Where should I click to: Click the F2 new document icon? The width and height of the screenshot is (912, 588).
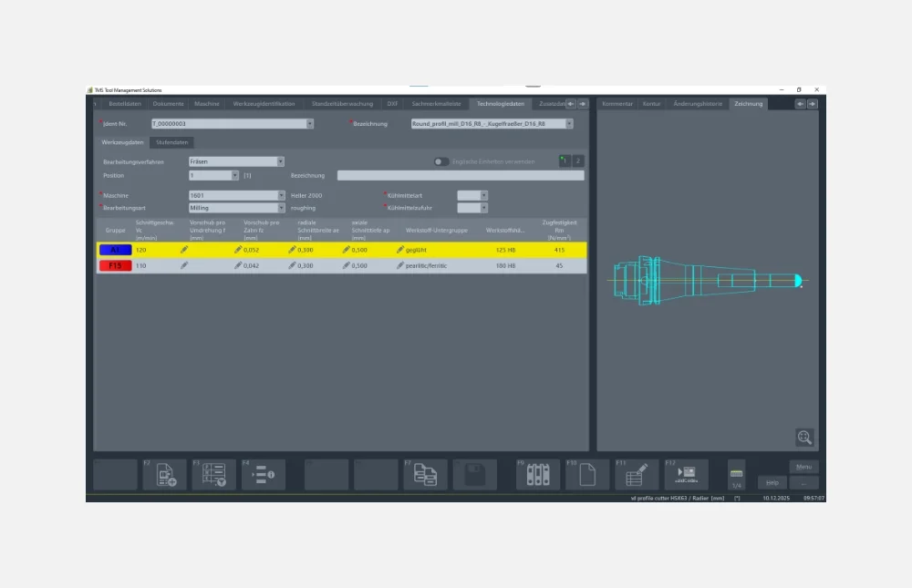165,474
